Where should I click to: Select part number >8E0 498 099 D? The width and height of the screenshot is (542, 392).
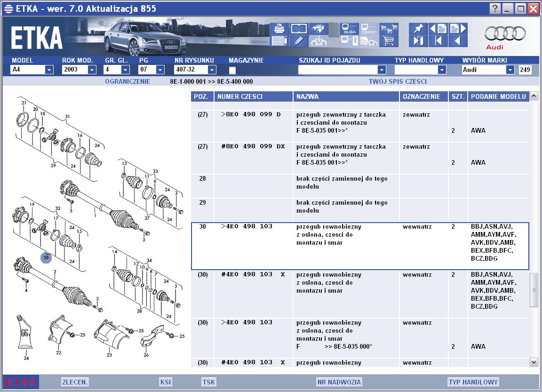point(251,114)
